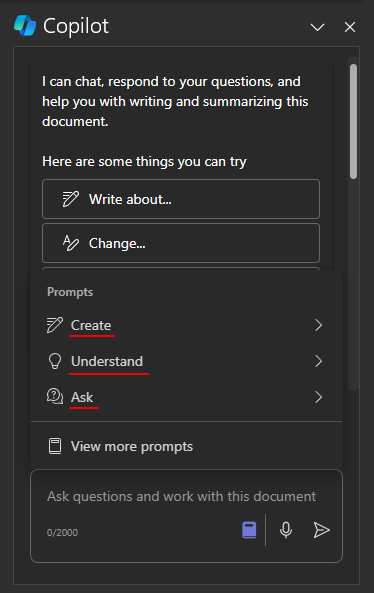This screenshot has height=593, width=374.
Task: Open the Copilot pane options dropdown arrow
Action: point(317,27)
